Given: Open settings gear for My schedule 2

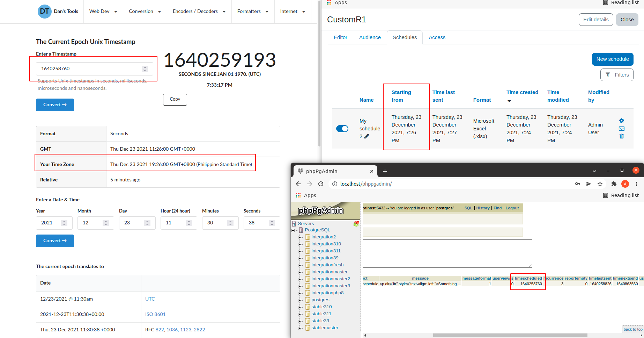Looking at the screenshot, I should pyautogui.click(x=622, y=121).
